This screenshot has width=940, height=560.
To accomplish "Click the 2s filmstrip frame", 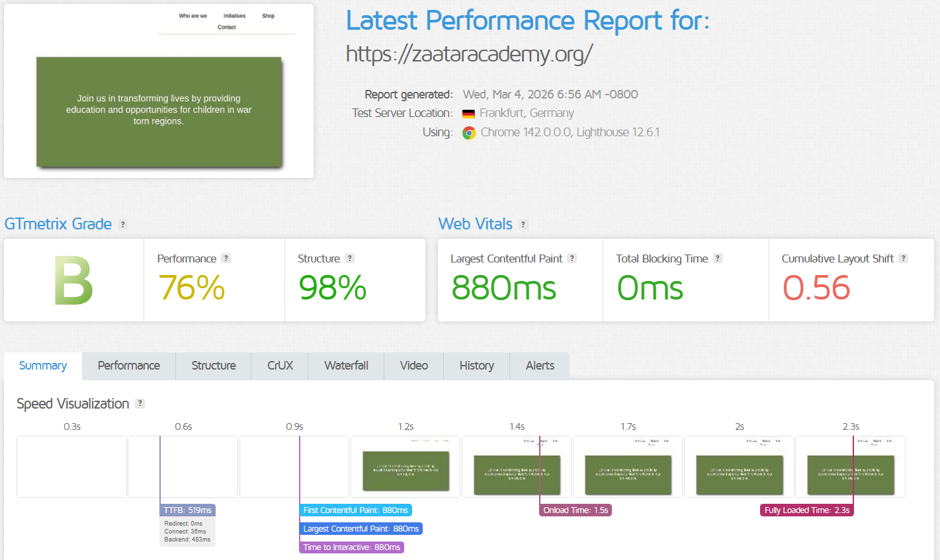I will tap(739, 467).
